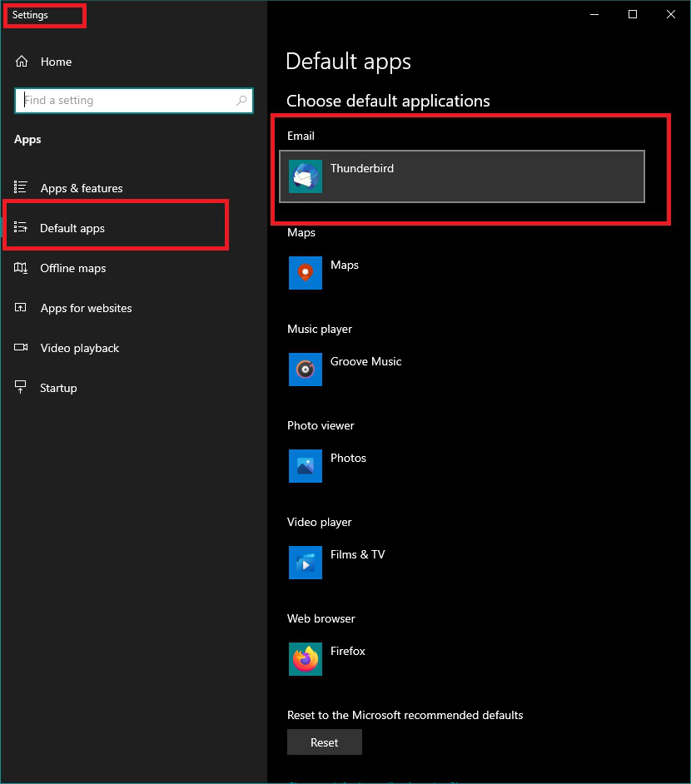Screen dimensions: 691x784
Task: Click the search magnifier icon
Action: pyautogui.click(x=242, y=101)
